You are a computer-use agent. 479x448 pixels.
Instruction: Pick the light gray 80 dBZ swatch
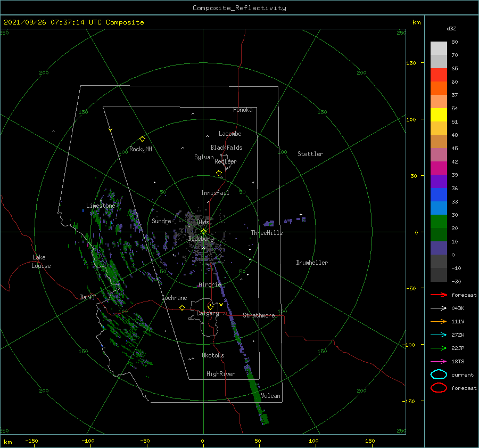pyautogui.click(x=439, y=48)
